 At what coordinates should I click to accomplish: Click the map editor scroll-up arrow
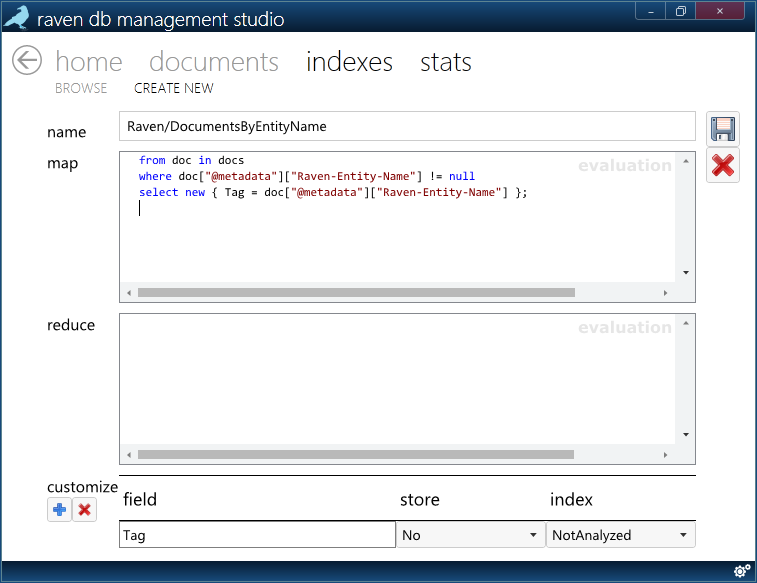click(x=686, y=161)
